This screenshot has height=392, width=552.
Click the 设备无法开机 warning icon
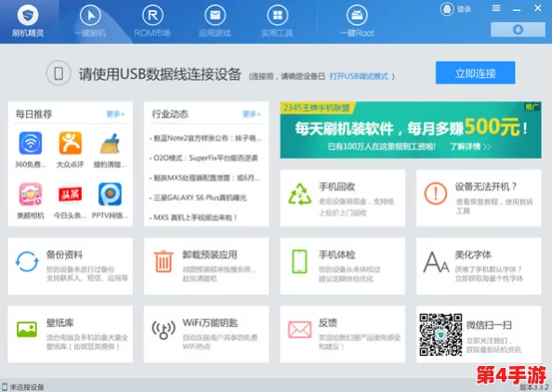436,193
